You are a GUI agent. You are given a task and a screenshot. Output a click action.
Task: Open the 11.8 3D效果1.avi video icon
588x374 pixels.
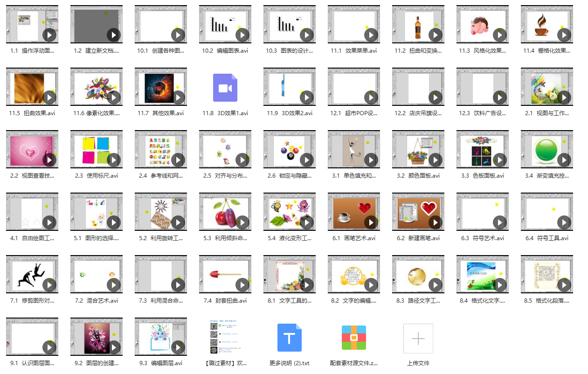[x=225, y=88]
